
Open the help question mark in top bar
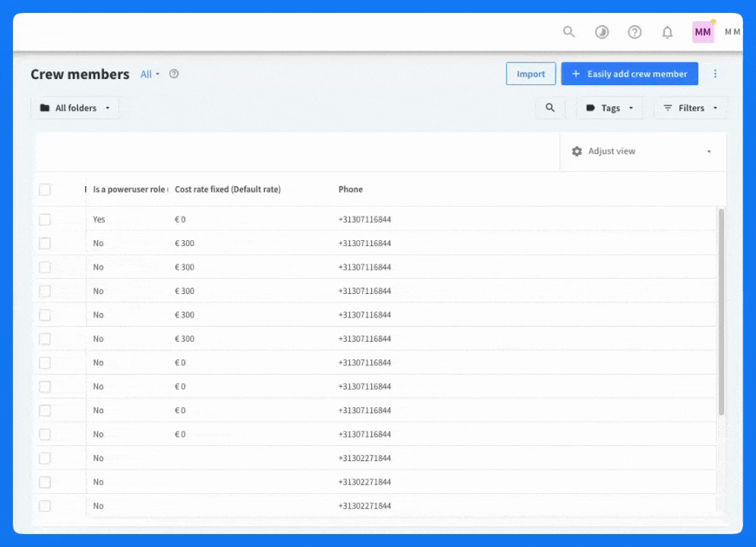click(x=635, y=32)
